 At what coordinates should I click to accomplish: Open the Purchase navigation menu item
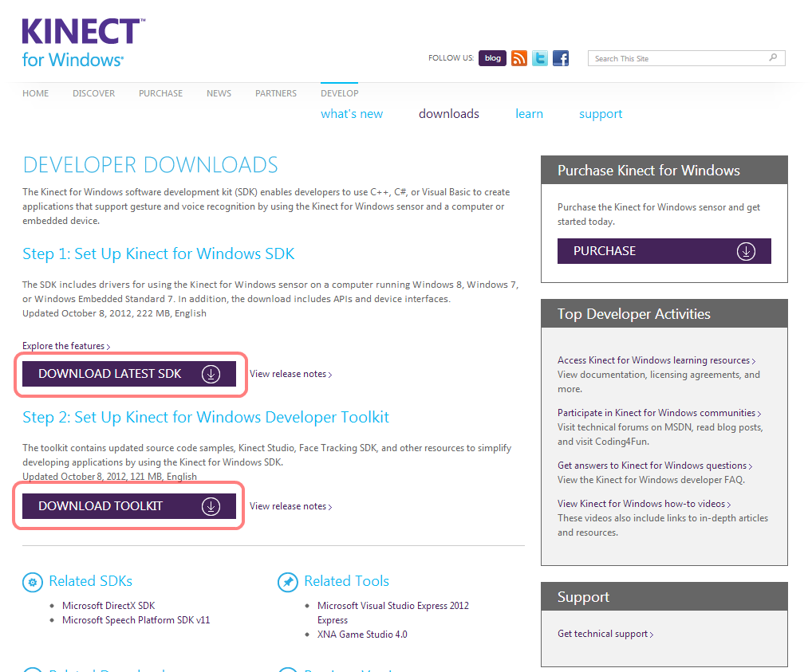pyautogui.click(x=160, y=93)
